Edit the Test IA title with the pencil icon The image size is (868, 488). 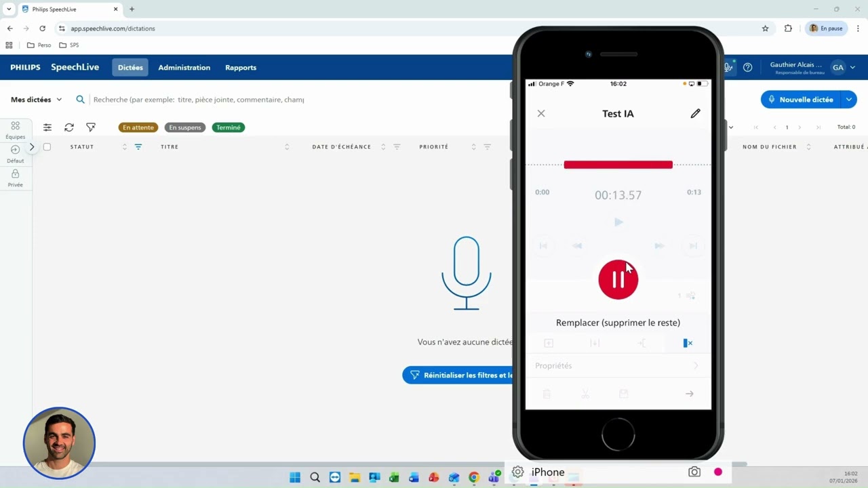(695, 113)
